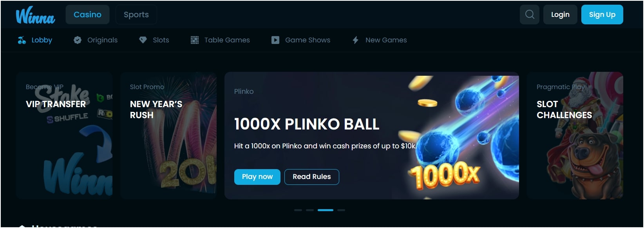Open the Slot Challenges promo card
Viewport: 644px width, 228px height.
click(575, 135)
